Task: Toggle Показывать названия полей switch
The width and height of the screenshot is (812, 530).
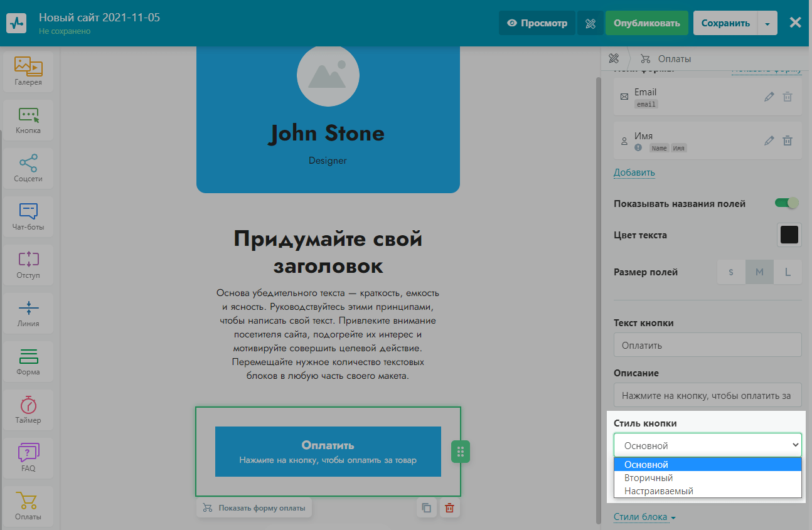Action: (787, 203)
